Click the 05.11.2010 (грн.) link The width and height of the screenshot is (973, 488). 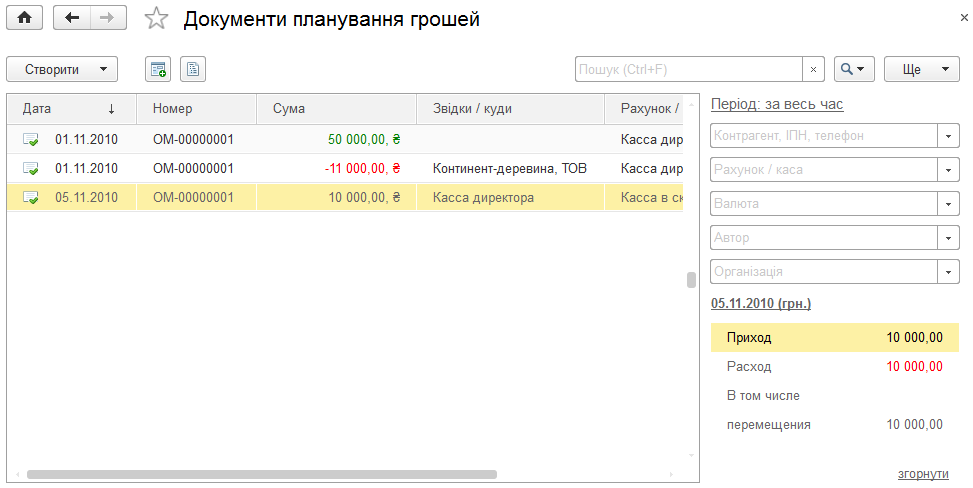(761, 304)
